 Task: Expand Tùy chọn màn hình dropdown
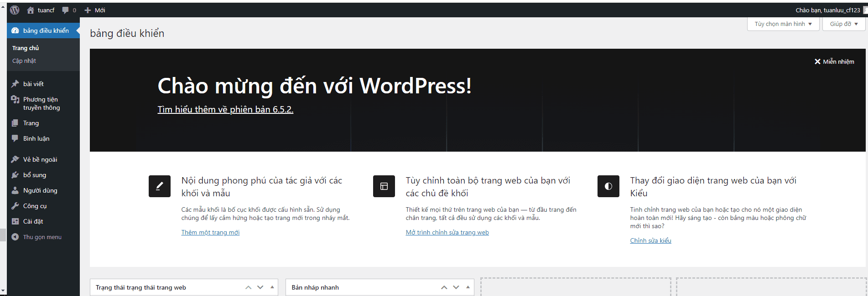[783, 24]
